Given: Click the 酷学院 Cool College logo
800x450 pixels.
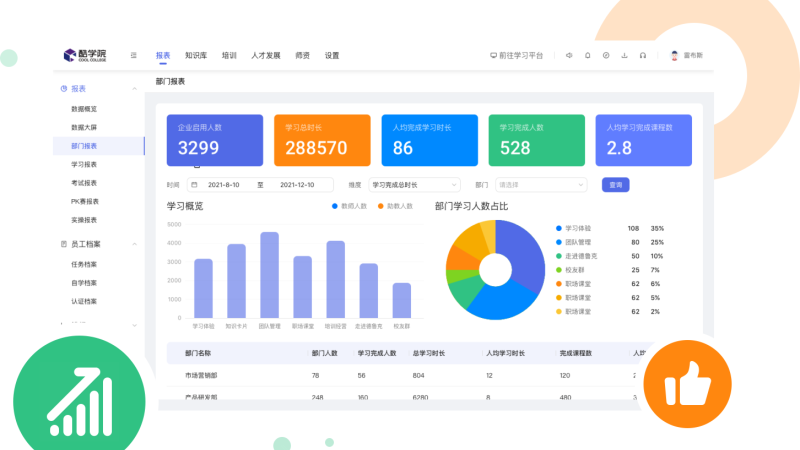Looking at the screenshot, I should point(85,55).
